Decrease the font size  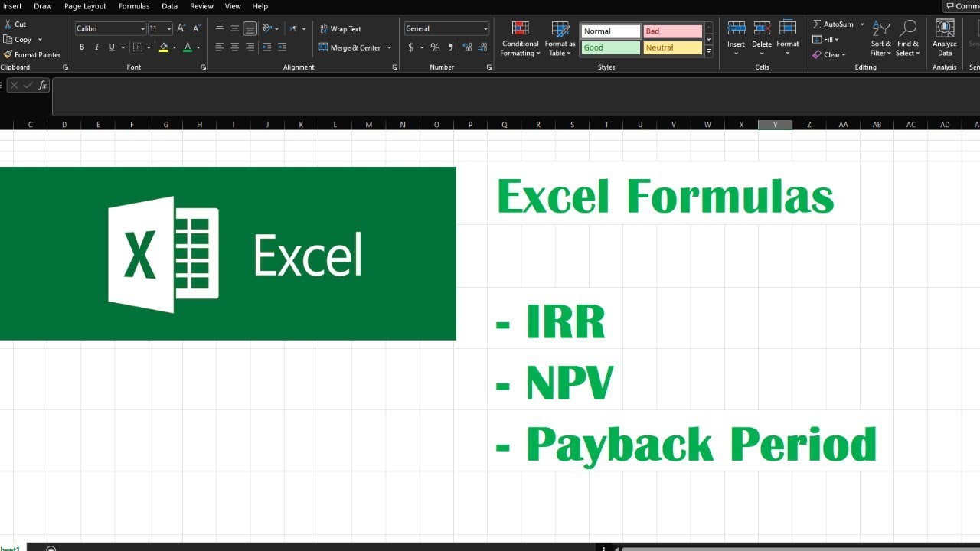coord(197,28)
